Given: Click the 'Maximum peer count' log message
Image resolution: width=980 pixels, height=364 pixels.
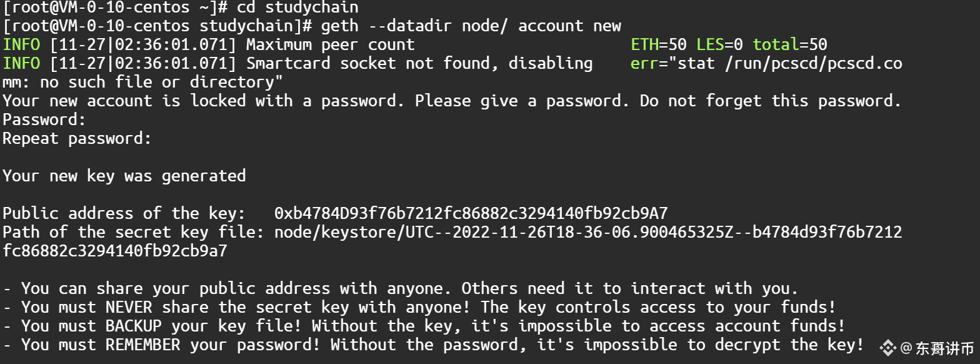Looking at the screenshot, I should coord(331,44).
